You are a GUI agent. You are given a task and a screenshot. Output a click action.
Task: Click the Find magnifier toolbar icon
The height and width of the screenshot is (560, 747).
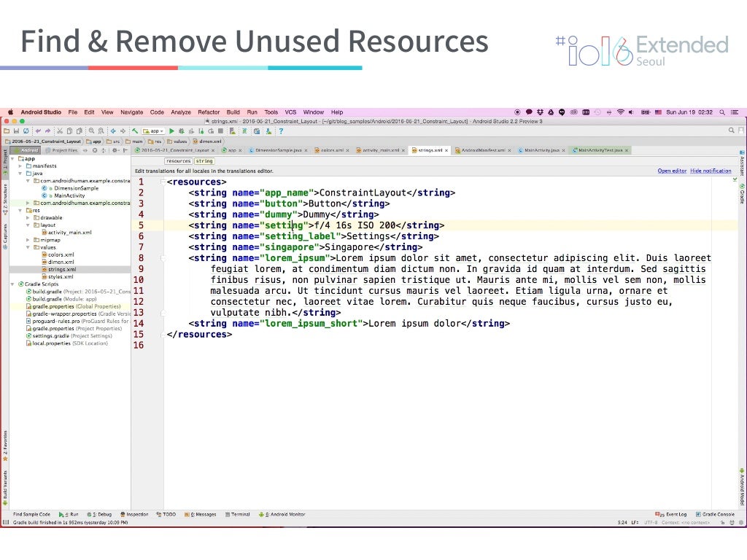point(91,131)
